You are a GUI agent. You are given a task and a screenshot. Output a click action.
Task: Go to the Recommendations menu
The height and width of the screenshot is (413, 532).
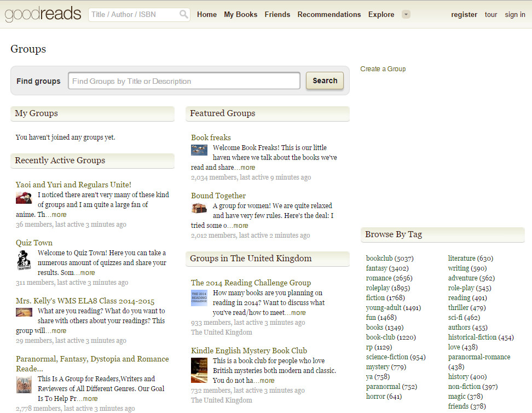point(329,15)
